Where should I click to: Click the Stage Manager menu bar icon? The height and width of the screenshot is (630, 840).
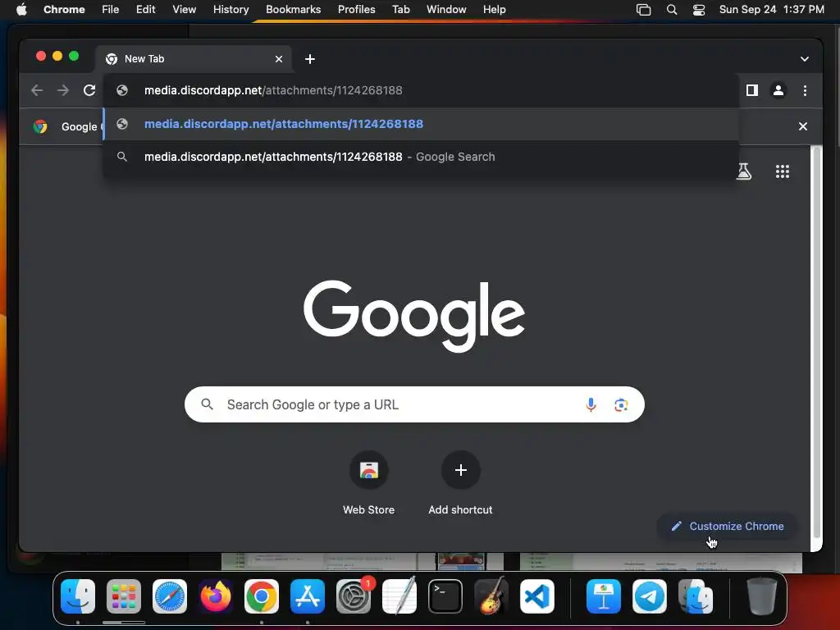643,10
